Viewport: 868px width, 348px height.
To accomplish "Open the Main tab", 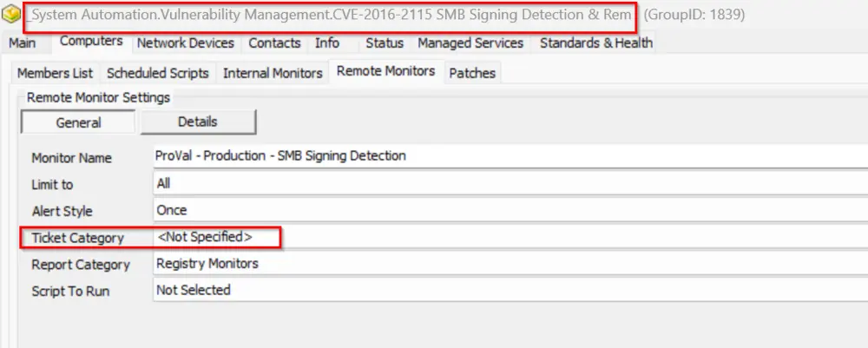I will coord(23,43).
